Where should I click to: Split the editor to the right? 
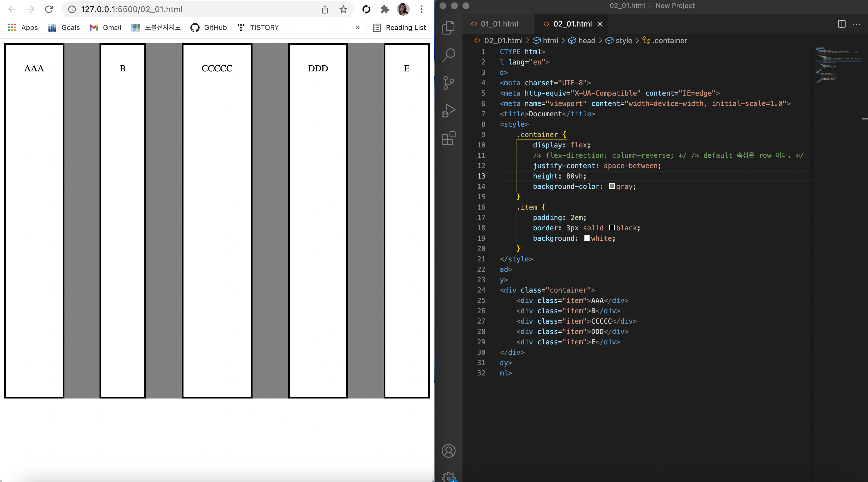click(841, 24)
